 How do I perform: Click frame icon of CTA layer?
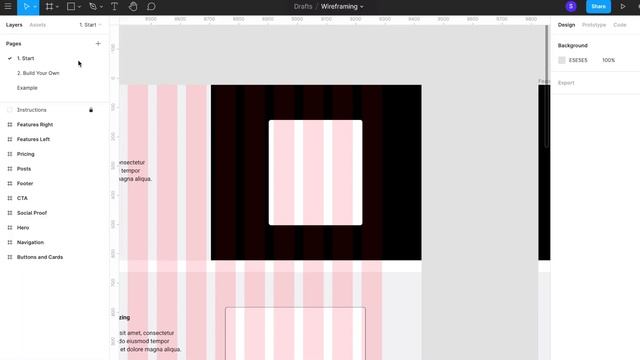(10, 198)
